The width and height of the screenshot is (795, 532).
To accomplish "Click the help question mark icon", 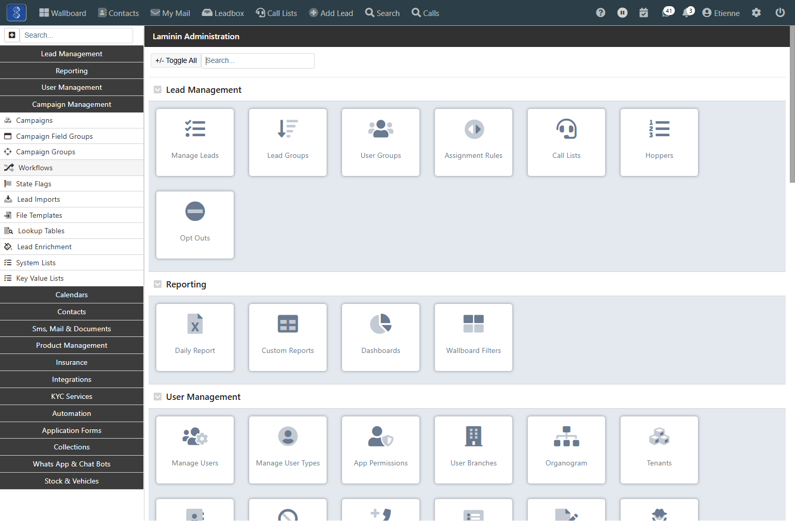I will coord(601,13).
